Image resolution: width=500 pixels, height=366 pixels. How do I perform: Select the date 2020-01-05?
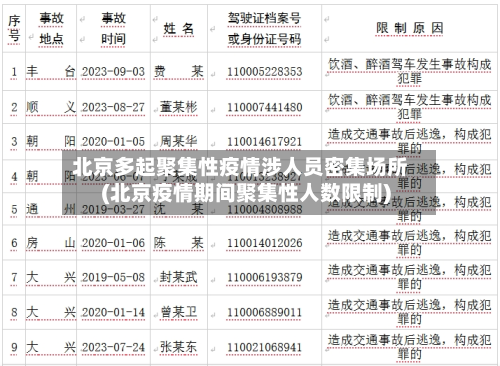pyautogui.click(x=113, y=142)
